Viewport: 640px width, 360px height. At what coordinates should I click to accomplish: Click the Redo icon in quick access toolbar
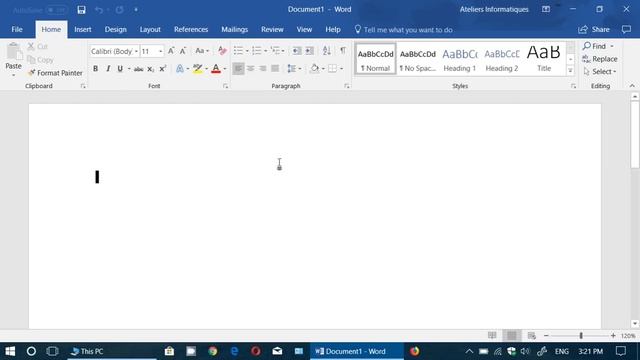tap(119, 9)
